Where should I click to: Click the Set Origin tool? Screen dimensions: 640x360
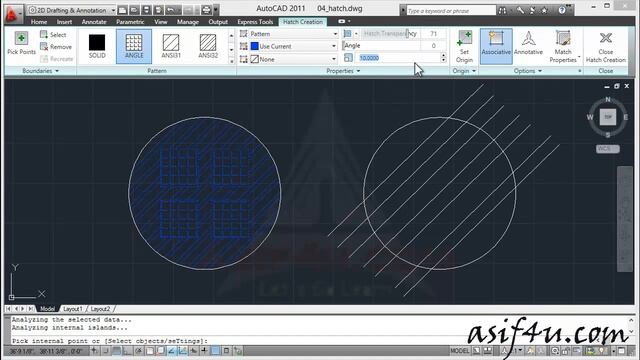pos(464,47)
